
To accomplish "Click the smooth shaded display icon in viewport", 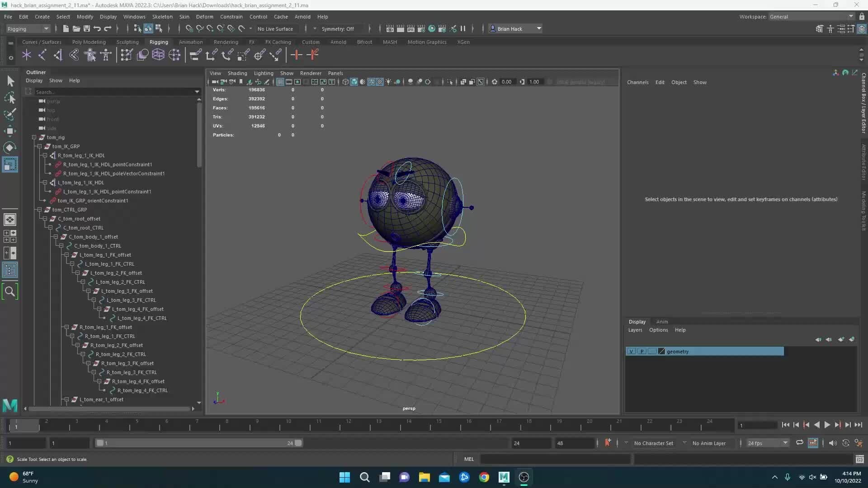I will point(354,82).
